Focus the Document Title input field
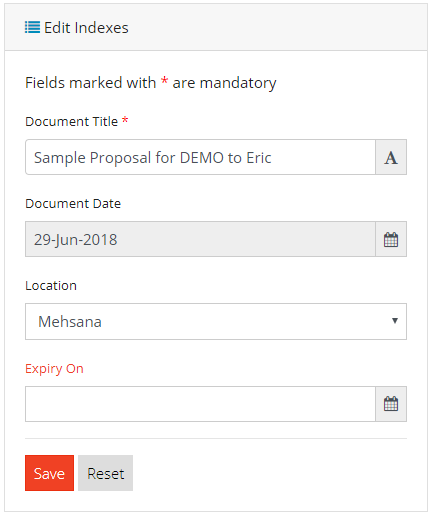The height and width of the screenshot is (523, 431). (200, 157)
